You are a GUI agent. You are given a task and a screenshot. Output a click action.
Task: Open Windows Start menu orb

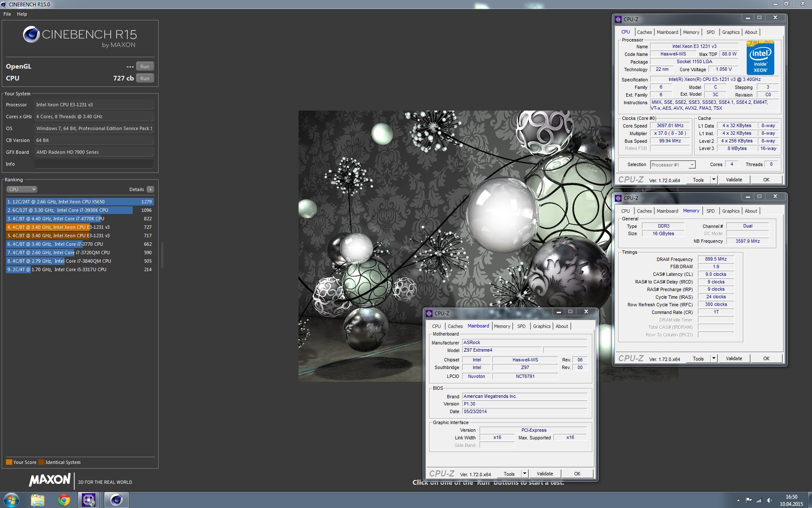click(11, 500)
